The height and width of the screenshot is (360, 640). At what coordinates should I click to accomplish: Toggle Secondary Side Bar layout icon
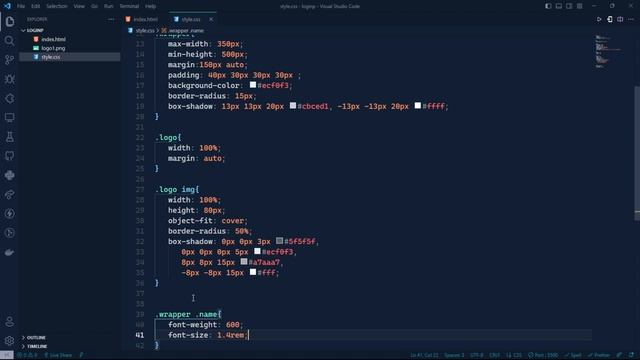click(569, 6)
